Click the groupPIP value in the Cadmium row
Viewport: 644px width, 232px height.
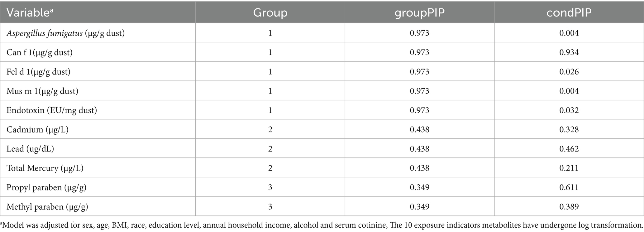point(419,129)
